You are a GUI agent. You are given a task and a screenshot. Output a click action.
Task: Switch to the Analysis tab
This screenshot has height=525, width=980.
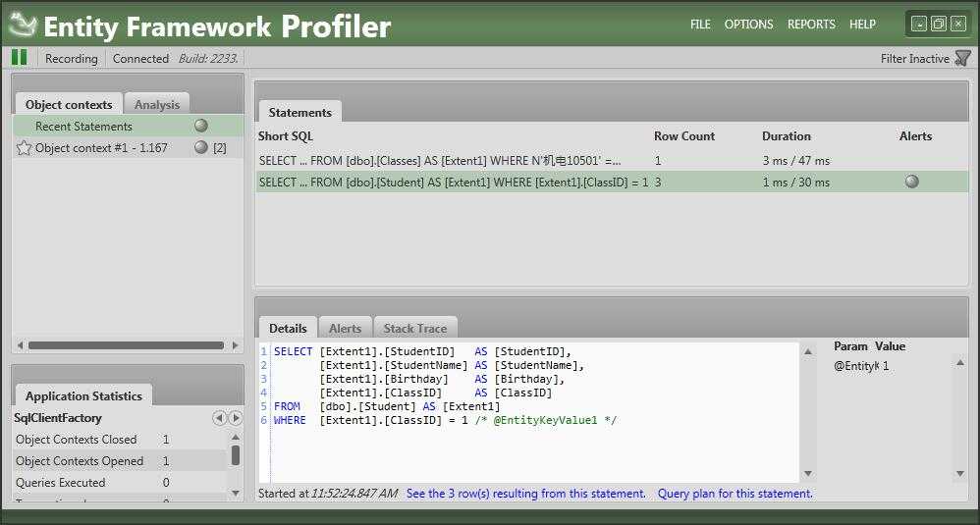coord(156,104)
